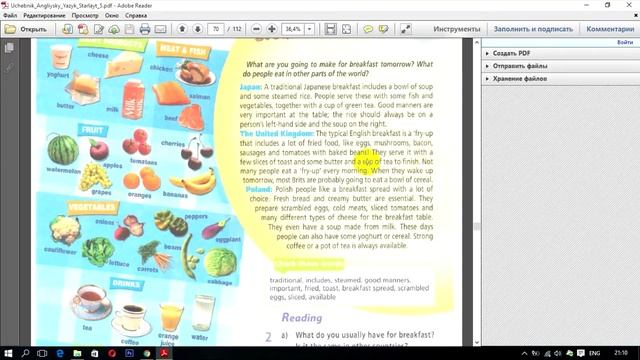Click the document scrollbar up arrow
Viewport: 640px width, 360px height.
click(476, 42)
